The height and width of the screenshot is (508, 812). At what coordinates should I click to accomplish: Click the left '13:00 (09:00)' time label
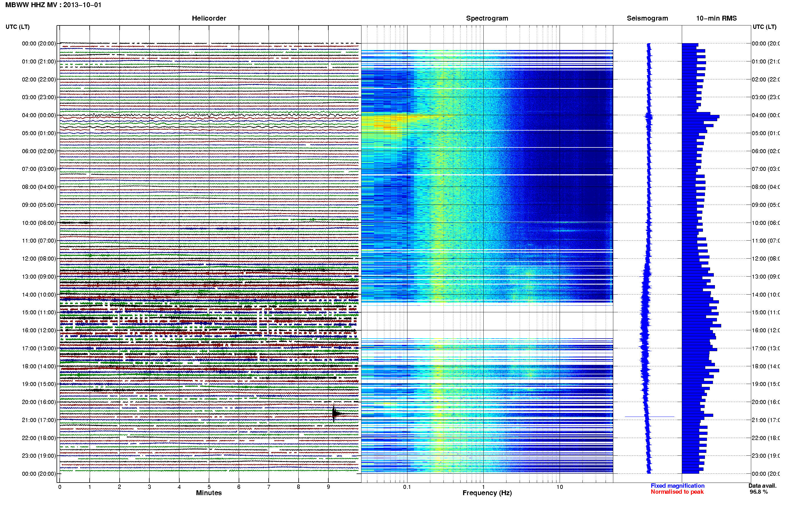click(39, 277)
